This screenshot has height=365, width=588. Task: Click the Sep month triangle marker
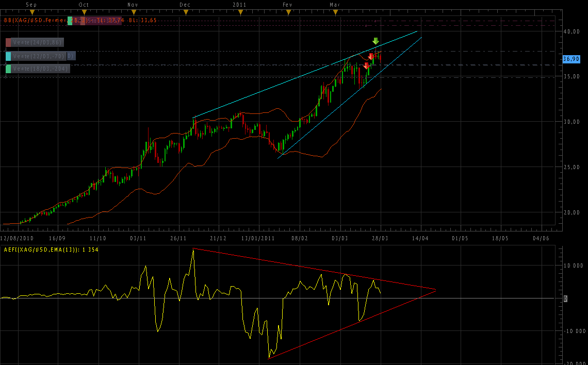pyautogui.click(x=30, y=12)
